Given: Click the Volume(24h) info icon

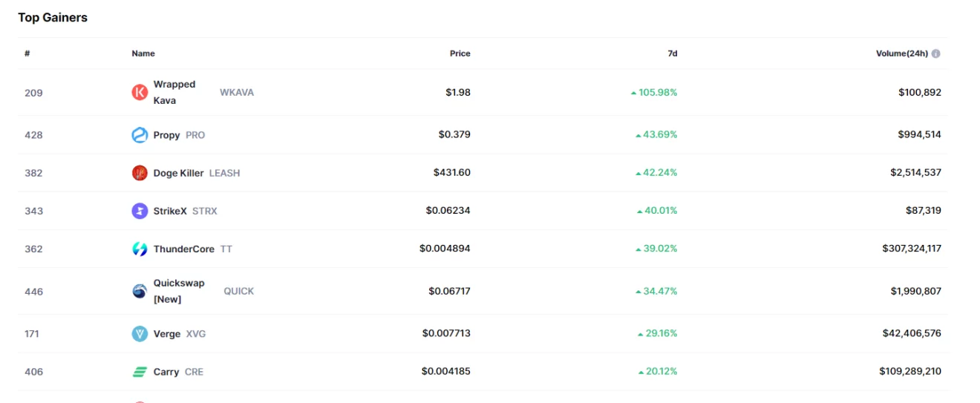Looking at the screenshot, I should (x=935, y=53).
